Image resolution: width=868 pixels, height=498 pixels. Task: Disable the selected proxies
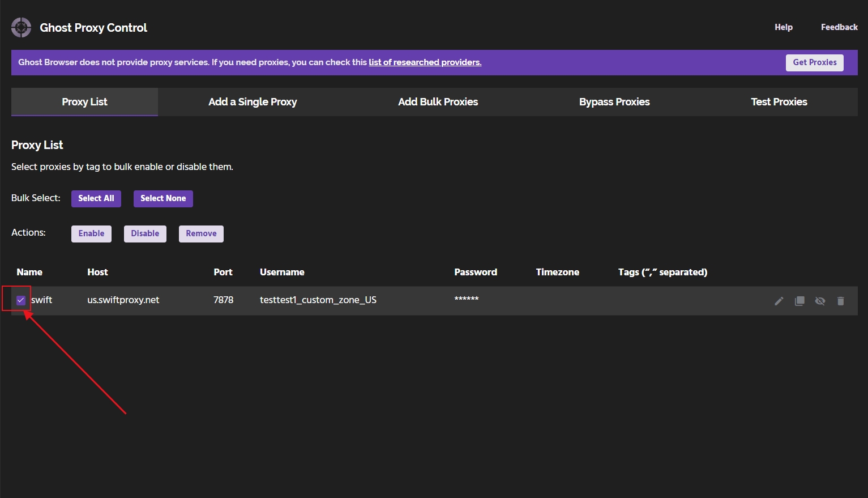[x=145, y=233]
